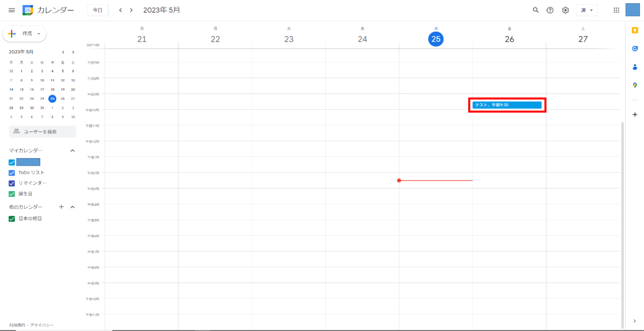Open the テスト 午前9:30 event
This screenshot has width=644, height=331.
[507, 105]
